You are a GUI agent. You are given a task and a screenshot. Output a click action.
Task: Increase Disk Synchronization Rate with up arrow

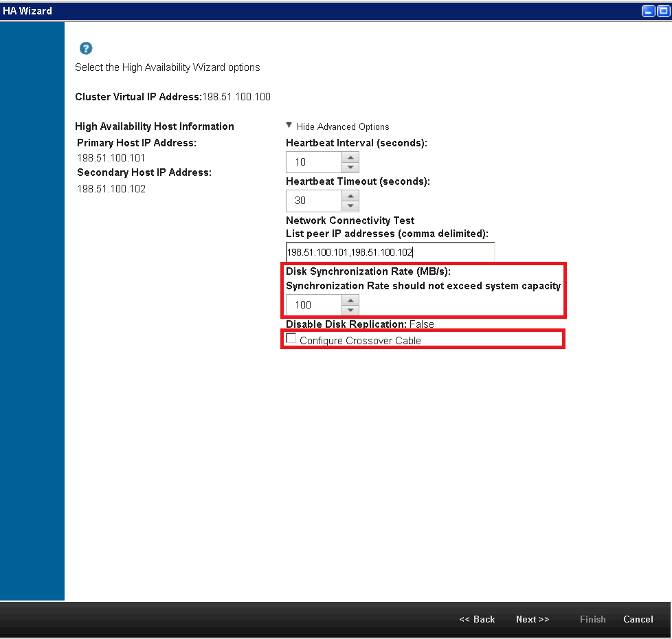[x=350, y=300]
